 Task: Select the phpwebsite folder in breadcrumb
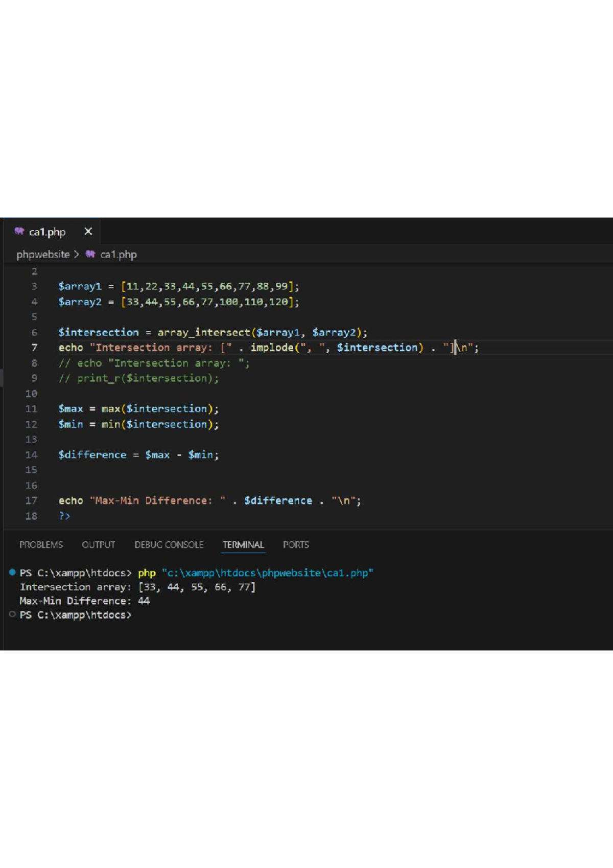pyautogui.click(x=43, y=254)
